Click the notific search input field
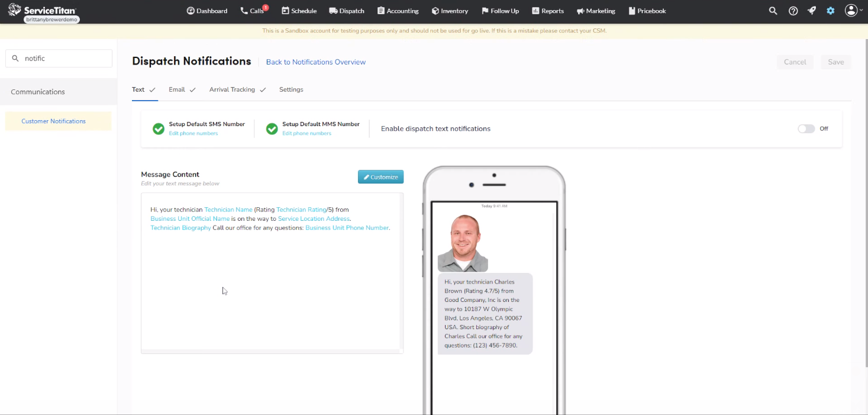Image resolution: width=868 pixels, height=415 pixels. [x=59, y=58]
